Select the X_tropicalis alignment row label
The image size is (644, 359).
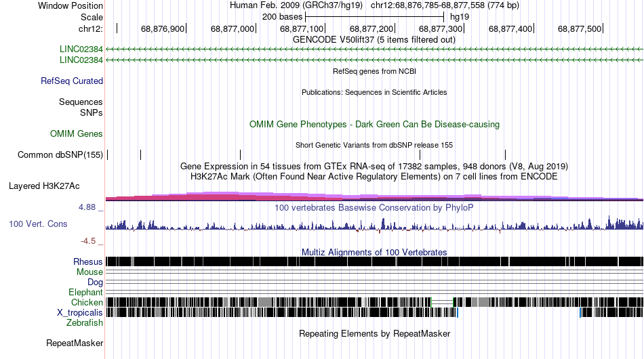pyautogui.click(x=80, y=313)
